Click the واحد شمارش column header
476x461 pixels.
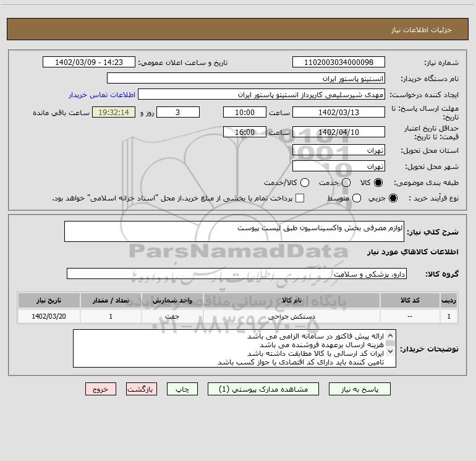coord(172,300)
